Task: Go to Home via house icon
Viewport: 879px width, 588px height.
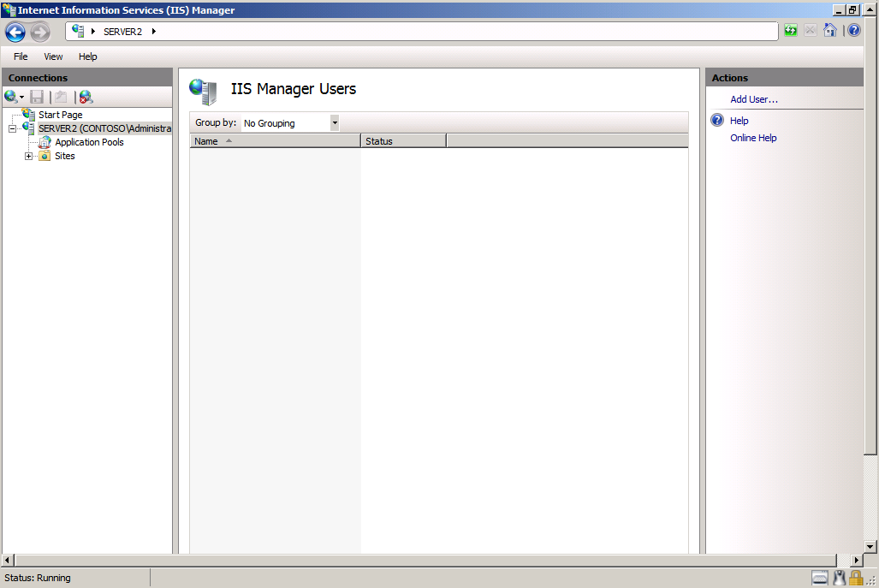Action: 830,30
